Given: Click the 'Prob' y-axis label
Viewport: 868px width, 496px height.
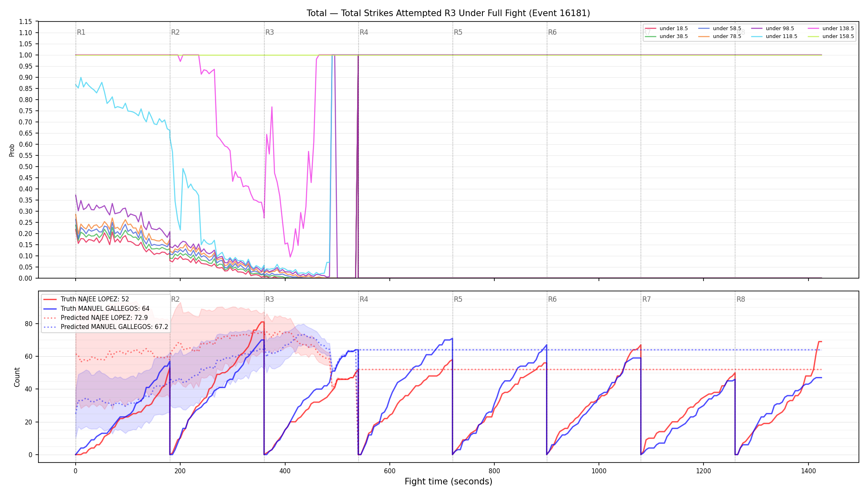Looking at the screenshot, I should [12, 150].
